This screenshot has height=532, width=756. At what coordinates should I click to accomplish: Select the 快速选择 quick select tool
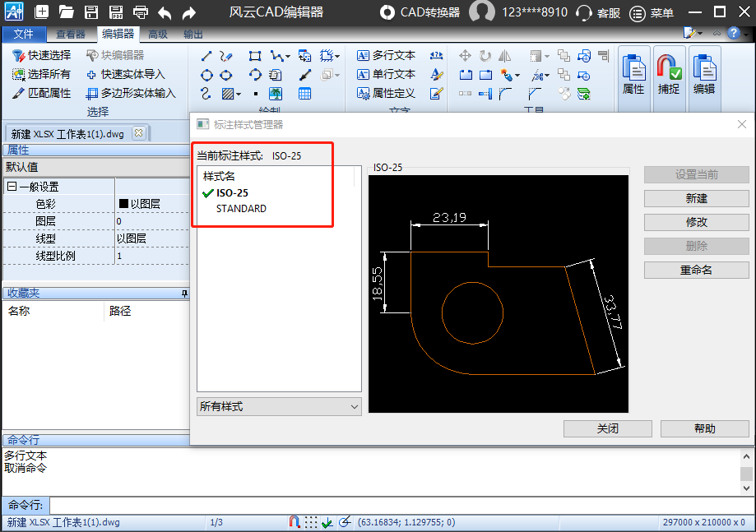point(42,55)
